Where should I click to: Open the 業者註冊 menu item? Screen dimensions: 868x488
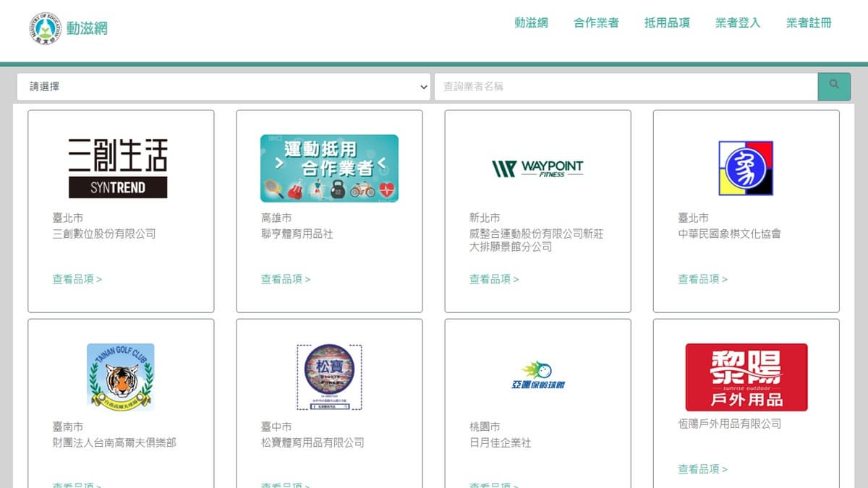pos(809,22)
